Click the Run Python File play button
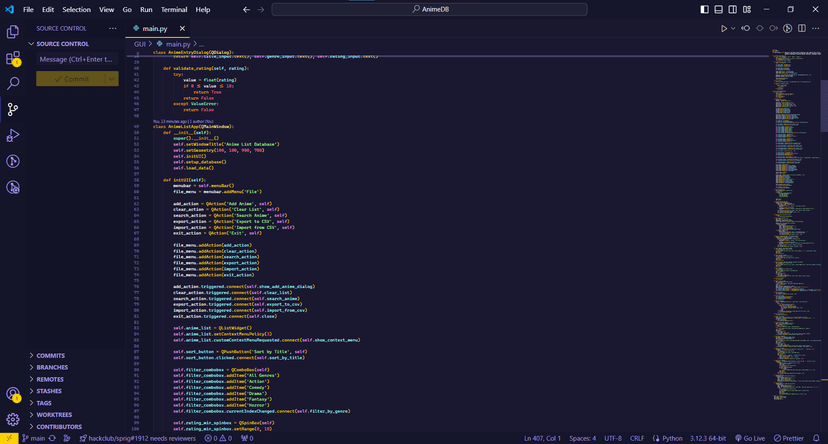This screenshot has height=444, width=828. coord(724,29)
